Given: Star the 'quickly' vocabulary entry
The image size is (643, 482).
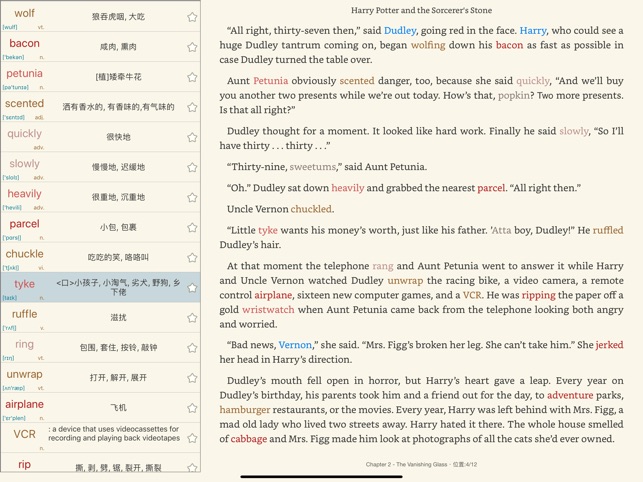Looking at the screenshot, I should pos(192,137).
